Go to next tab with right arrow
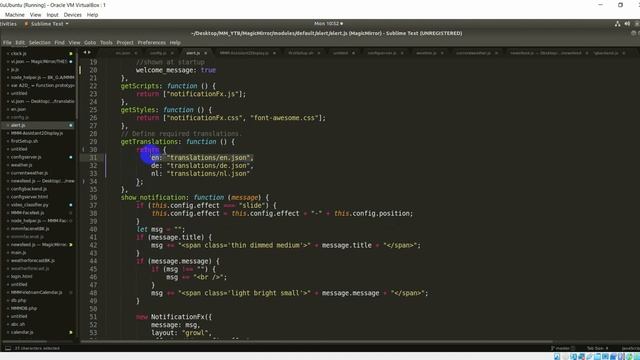 tap(89, 52)
